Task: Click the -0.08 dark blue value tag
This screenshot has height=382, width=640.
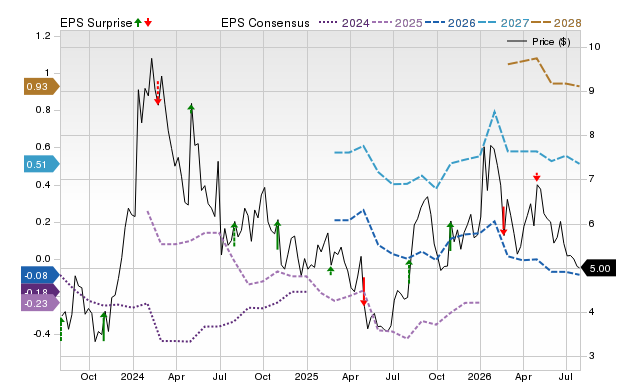Action: tap(40, 275)
